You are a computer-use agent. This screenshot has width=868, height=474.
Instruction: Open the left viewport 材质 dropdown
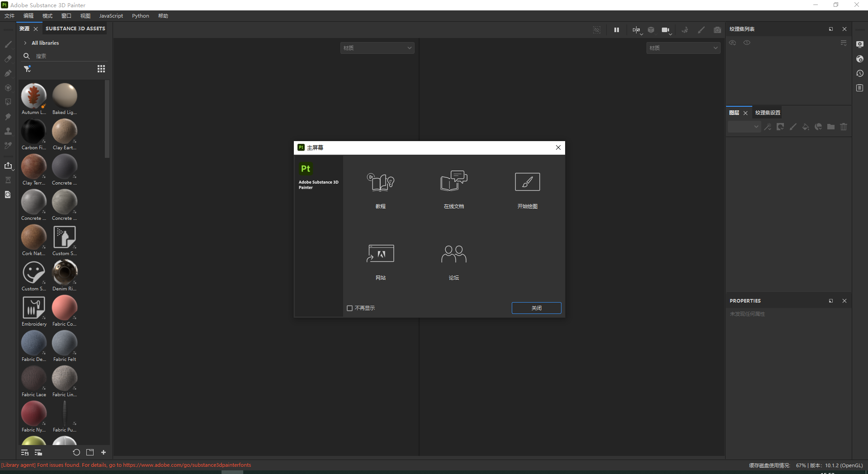[x=377, y=48]
